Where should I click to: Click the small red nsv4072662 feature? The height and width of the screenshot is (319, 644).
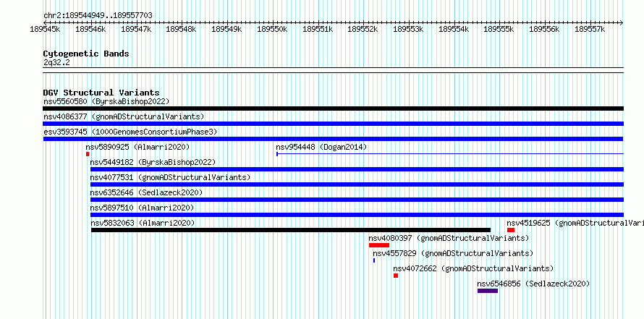coord(396,276)
